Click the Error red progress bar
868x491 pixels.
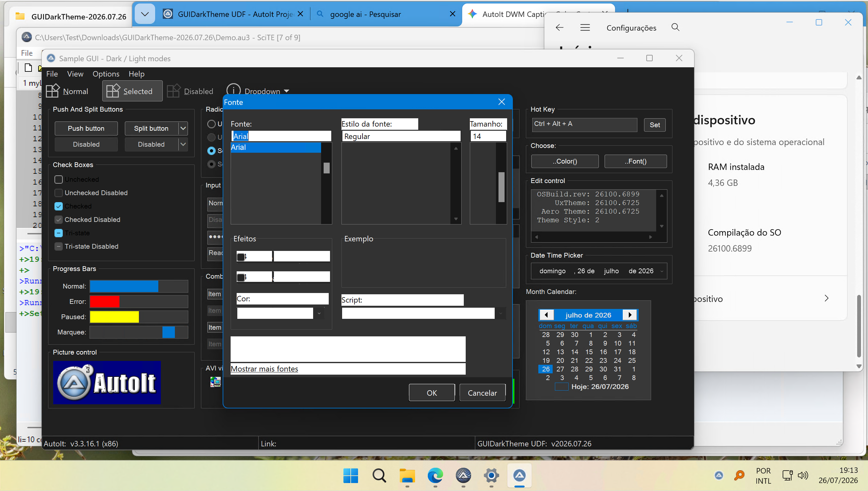[x=139, y=302]
